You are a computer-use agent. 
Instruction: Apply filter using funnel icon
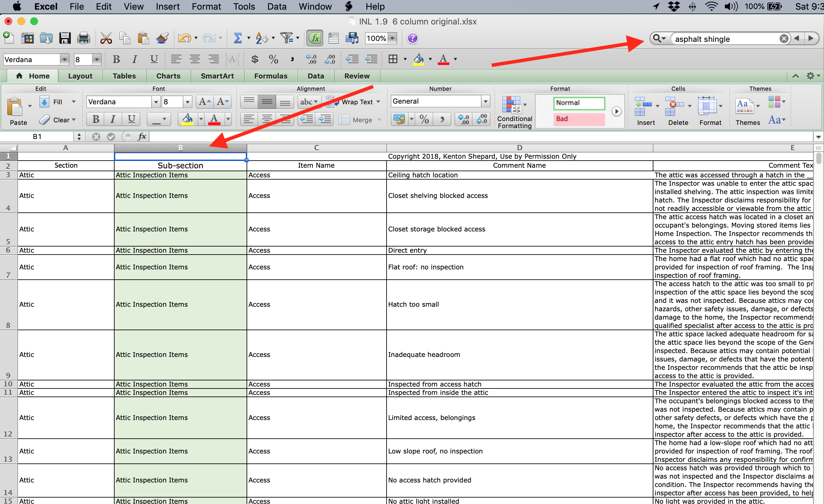click(286, 38)
